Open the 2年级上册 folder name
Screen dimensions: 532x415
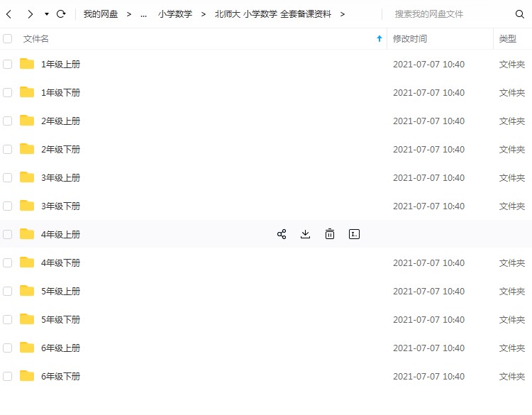click(61, 121)
